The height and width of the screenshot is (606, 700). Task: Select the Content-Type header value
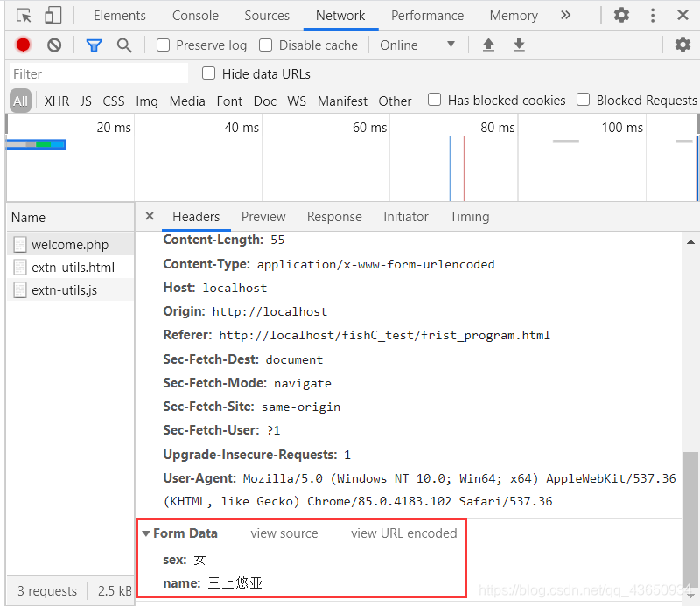click(376, 264)
